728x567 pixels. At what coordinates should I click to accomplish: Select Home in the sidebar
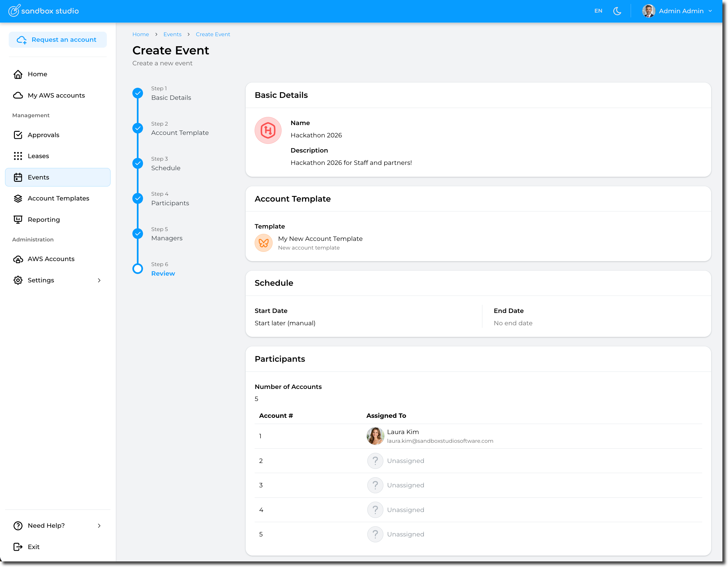pos(37,74)
